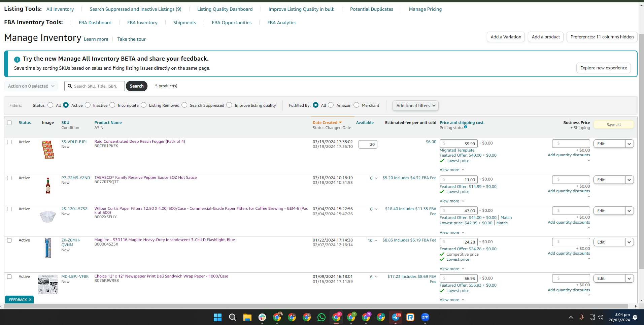Check the row checkbox for SKU 3S-VDLP-EJPI
The width and height of the screenshot is (644, 325).
pos(9,142)
